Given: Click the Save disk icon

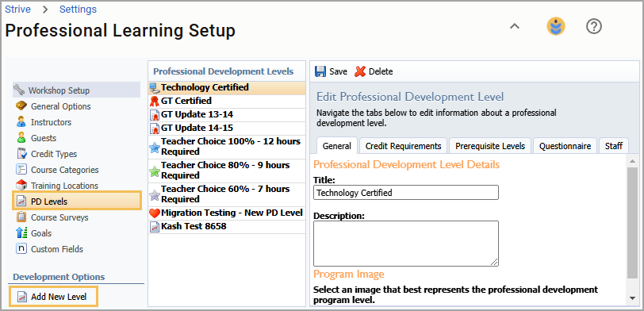Looking at the screenshot, I should [320, 71].
